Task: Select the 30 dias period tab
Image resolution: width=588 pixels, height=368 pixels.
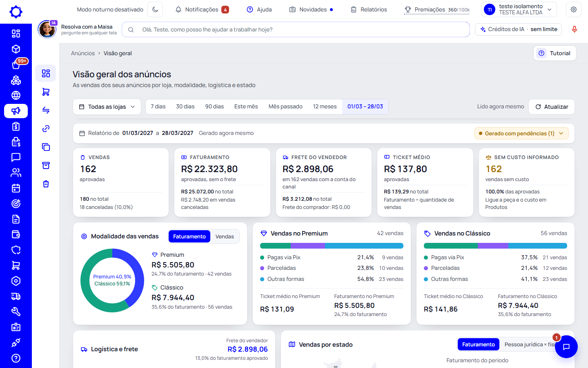Action: tap(185, 107)
